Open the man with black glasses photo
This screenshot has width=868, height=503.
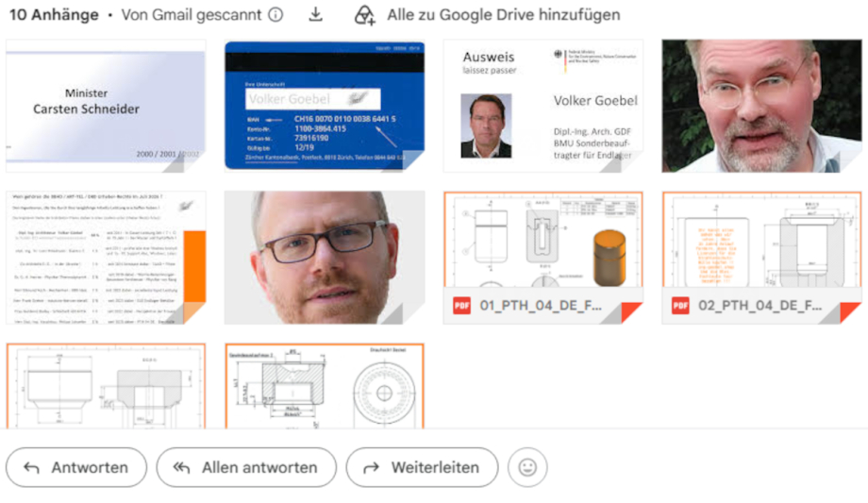[x=325, y=258]
